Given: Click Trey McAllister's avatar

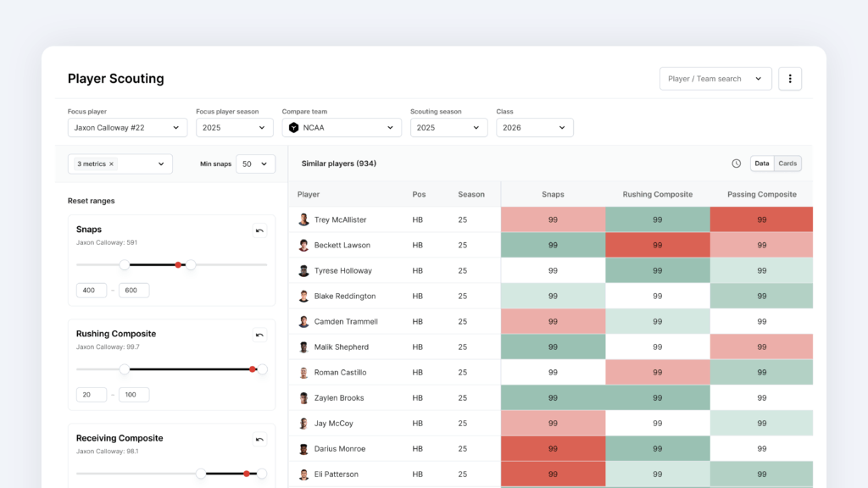Looking at the screenshot, I should click(303, 219).
